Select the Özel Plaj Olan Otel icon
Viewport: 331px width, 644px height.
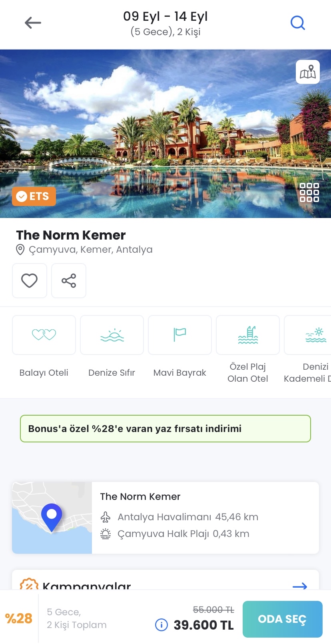coord(248,335)
